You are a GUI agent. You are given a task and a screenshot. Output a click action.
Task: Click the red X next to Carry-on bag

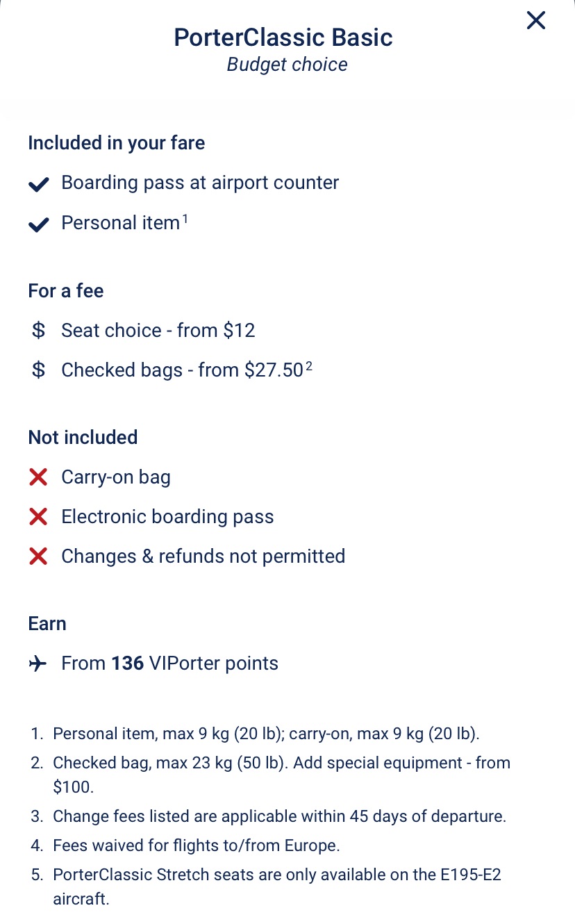click(39, 477)
